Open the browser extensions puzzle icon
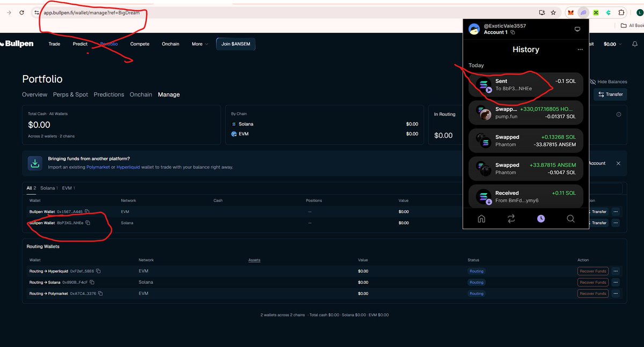This screenshot has width=644, height=347. pyautogui.click(x=621, y=12)
